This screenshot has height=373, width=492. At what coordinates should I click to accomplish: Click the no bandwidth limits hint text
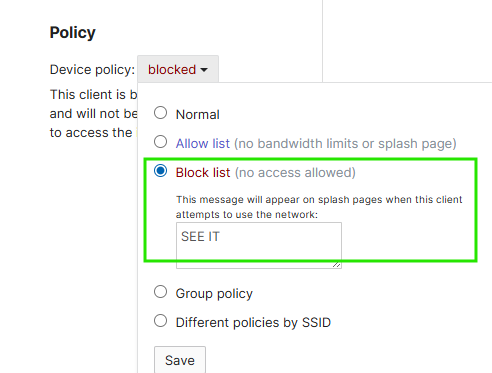click(x=345, y=144)
